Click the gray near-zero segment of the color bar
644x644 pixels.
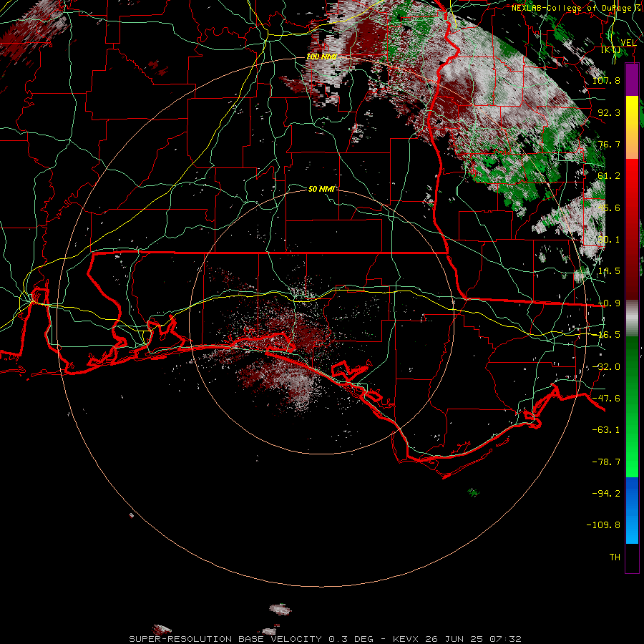pyautogui.click(x=632, y=318)
